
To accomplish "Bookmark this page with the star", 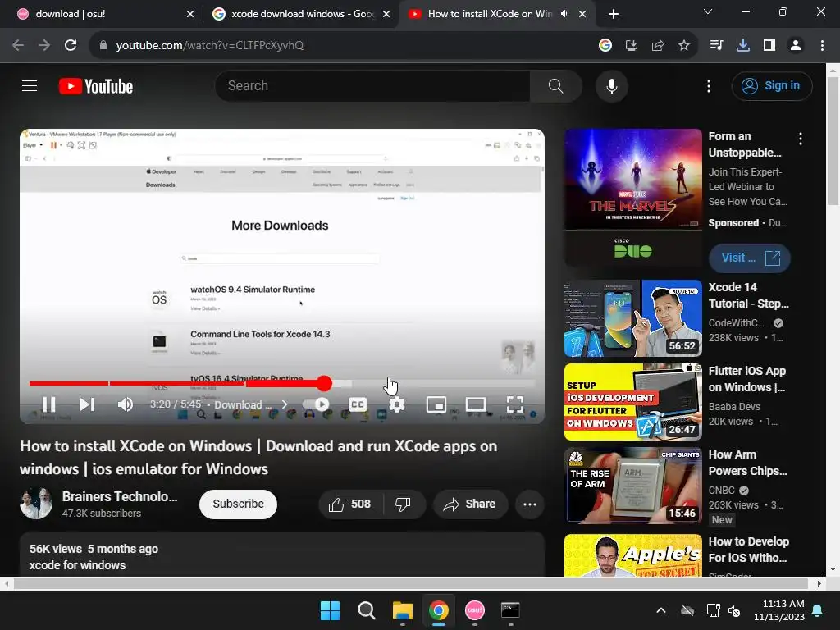I will [x=683, y=46].
